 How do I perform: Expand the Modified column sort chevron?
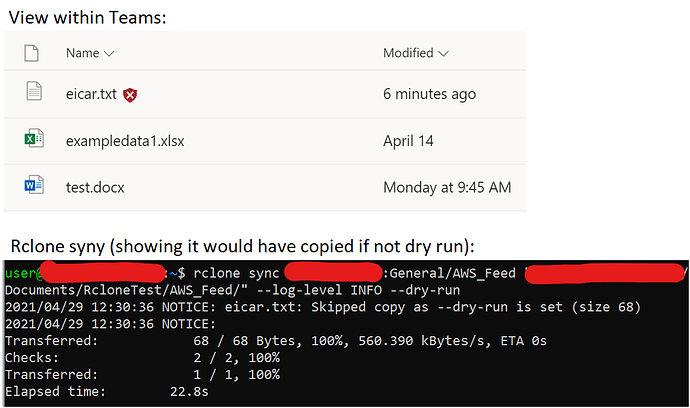point(443,54)
